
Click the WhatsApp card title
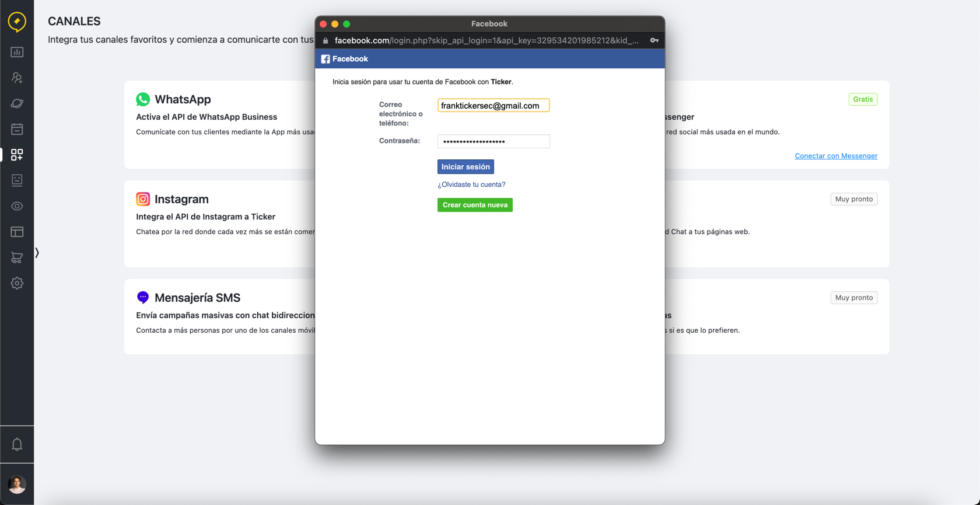[183, 99]
